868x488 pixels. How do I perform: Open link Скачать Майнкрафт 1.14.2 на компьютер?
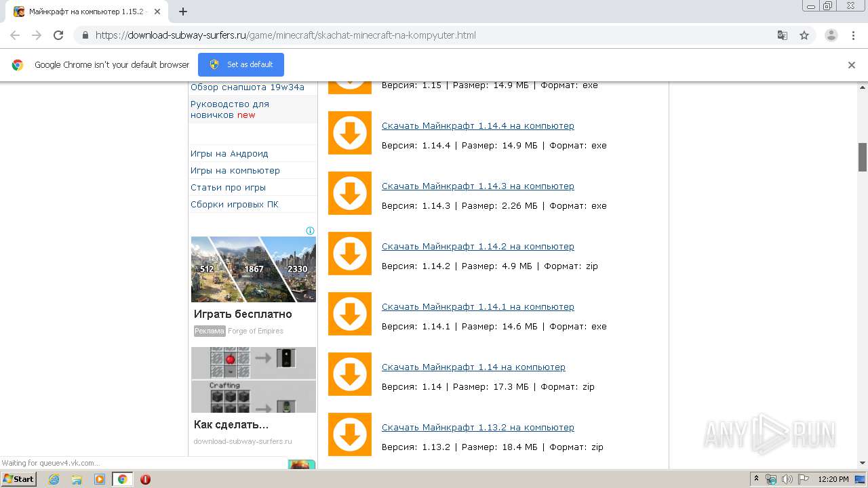[x=478, y=247]
